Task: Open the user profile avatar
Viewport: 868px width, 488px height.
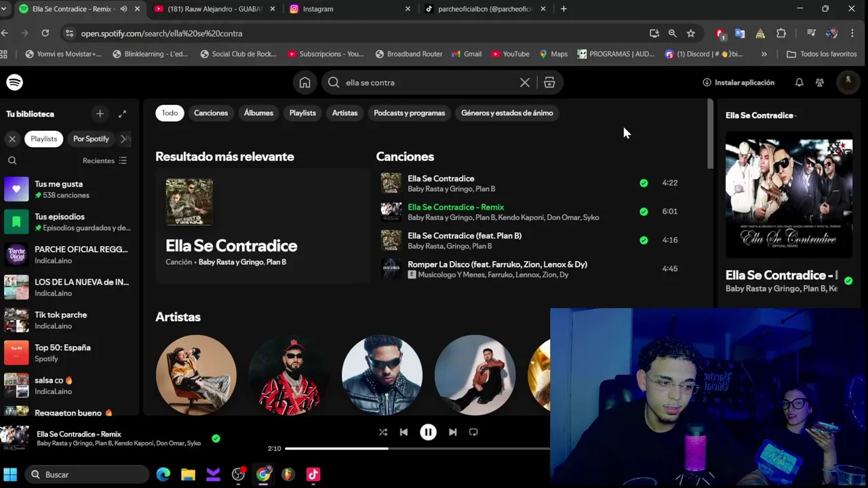Action: click(x=848, y=82)
